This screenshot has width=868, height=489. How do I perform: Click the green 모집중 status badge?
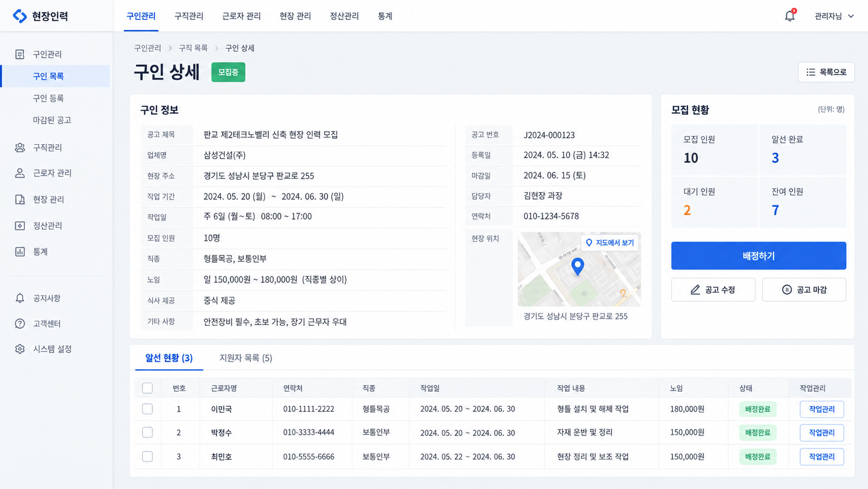(x=228, y=72)
